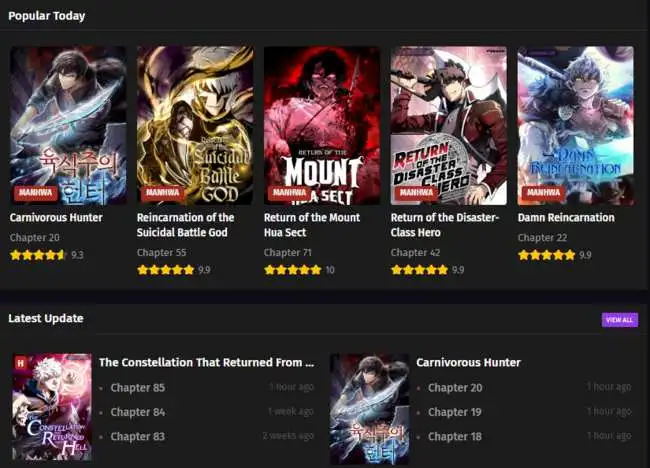Open the View All button for Latest Update
Screen dimensions: 650x468
click(620, 320)
